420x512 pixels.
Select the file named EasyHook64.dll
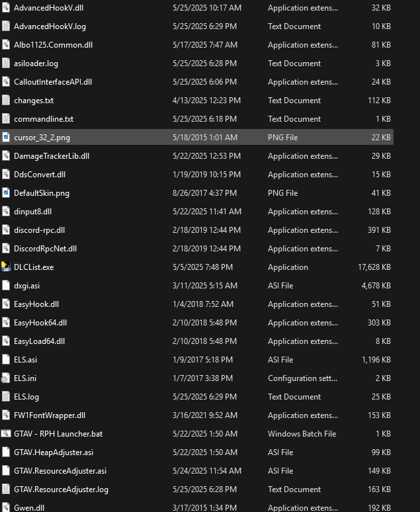(x=40, y=323)
